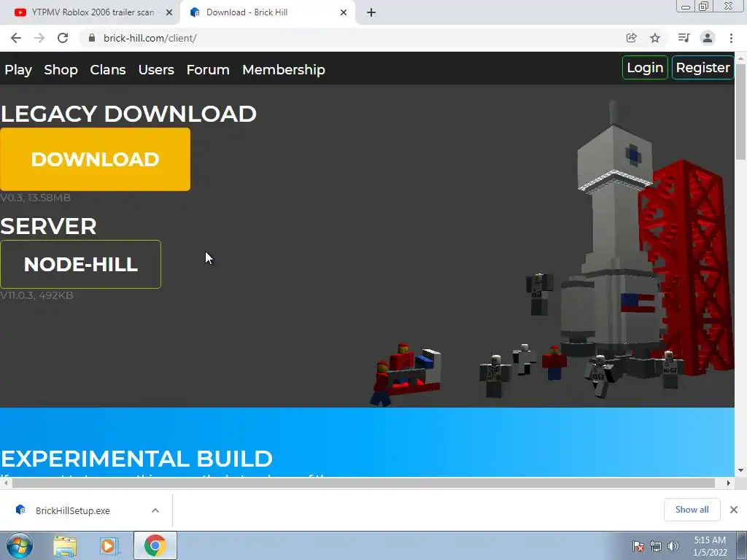This screenshot has height=560, width=747.
Task: Visit the Forum section
Action: (x=208, y=69)
